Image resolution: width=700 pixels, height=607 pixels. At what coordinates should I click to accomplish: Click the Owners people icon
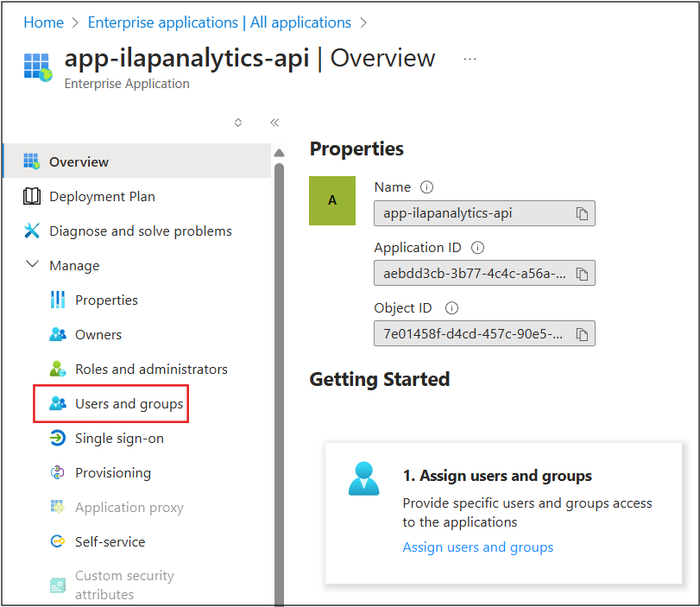[x=58, y=334]
